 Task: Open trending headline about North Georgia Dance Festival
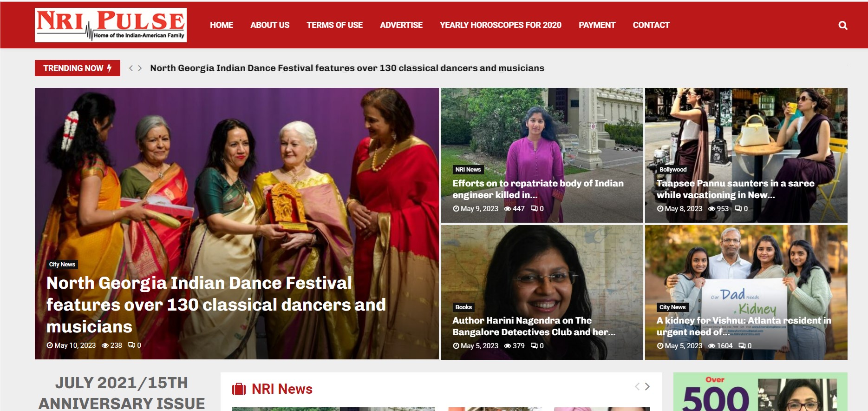[x=347, y=68]
